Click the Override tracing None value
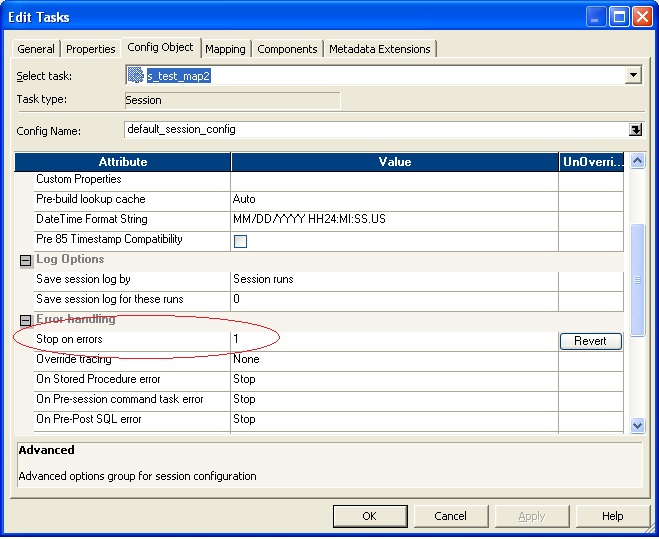The image size is (659, 539). point(395,359)
